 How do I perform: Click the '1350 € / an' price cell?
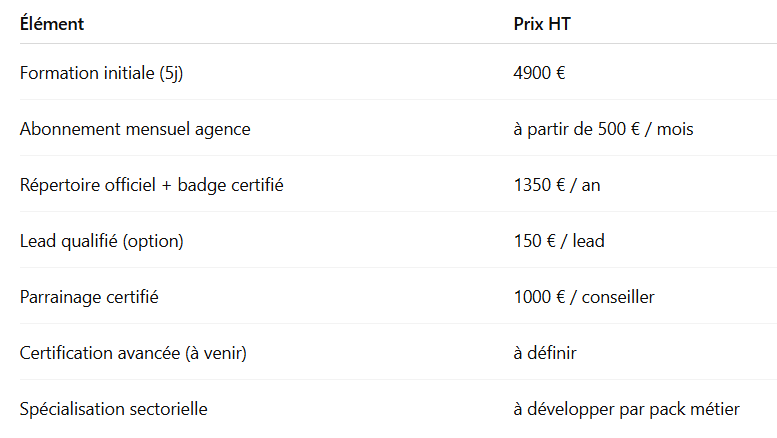pyautogui.click(x=557, y=185)
